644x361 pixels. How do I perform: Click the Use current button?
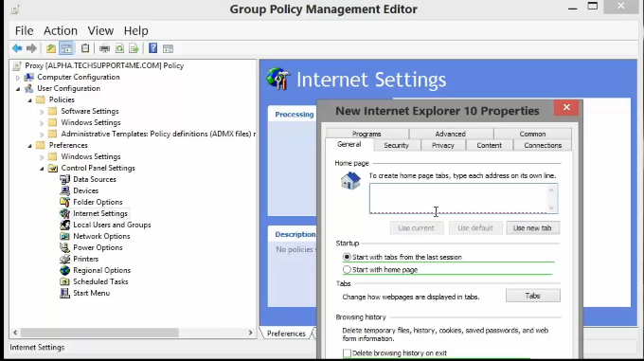pos(416,228)
